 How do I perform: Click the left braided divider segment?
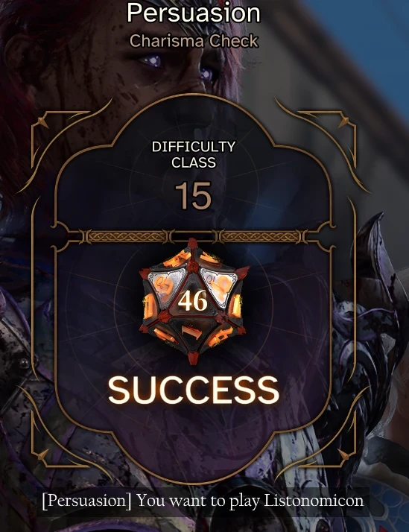pyautogui.click(x=127, y=236)
